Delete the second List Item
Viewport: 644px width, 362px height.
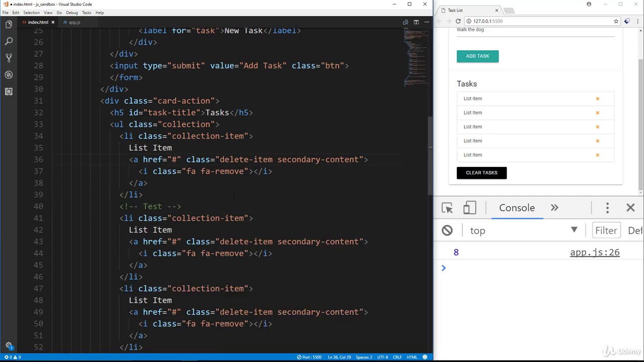coord(597,113)
